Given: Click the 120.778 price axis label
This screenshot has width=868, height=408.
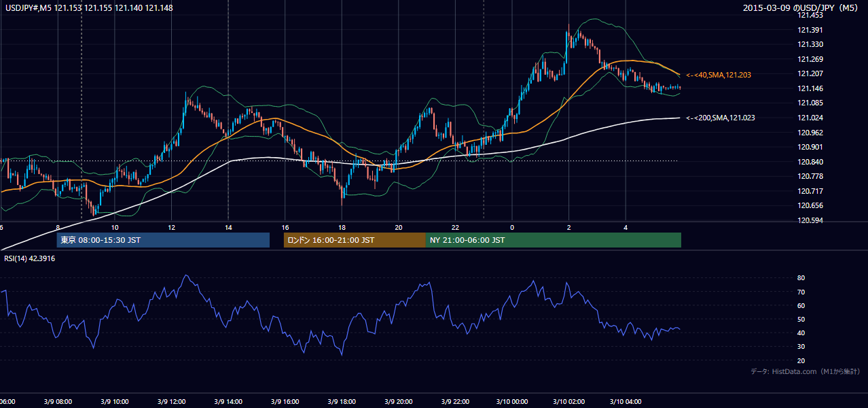Looking at the screenshot, I should point(810,176).
